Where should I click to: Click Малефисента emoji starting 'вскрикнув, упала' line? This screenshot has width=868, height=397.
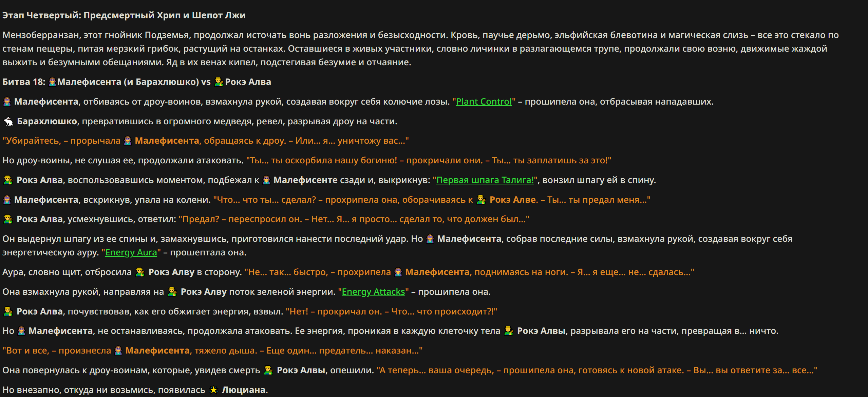pyautogui.click(x=7, y=200)
